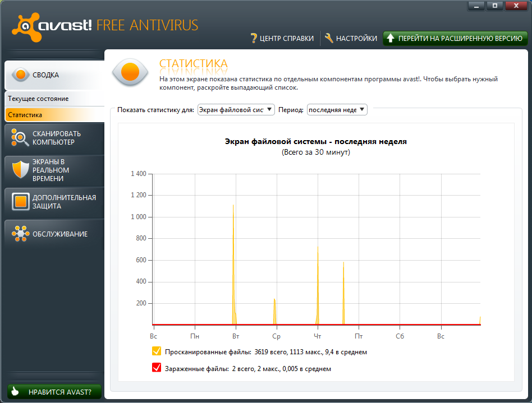Click the Сб x-axis label
Image resolution: width=532 pixels, height=403 pixels.
point(400,336)
